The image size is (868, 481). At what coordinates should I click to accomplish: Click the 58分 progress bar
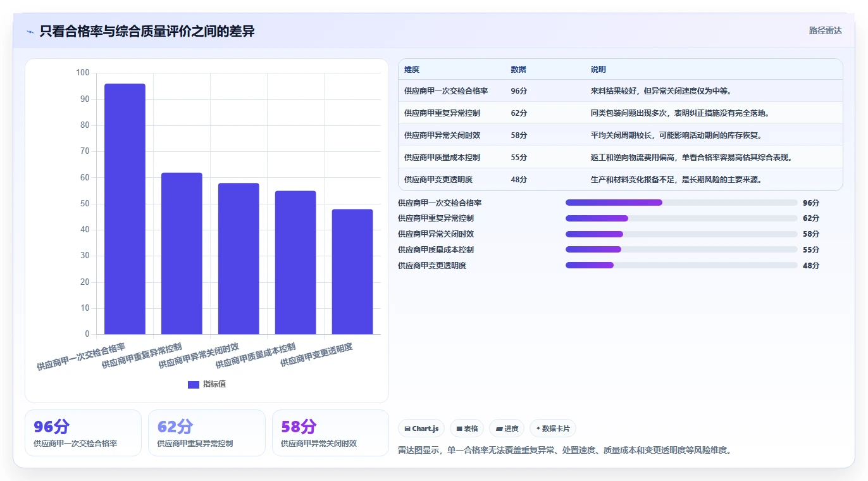click(x=681, y=234)
